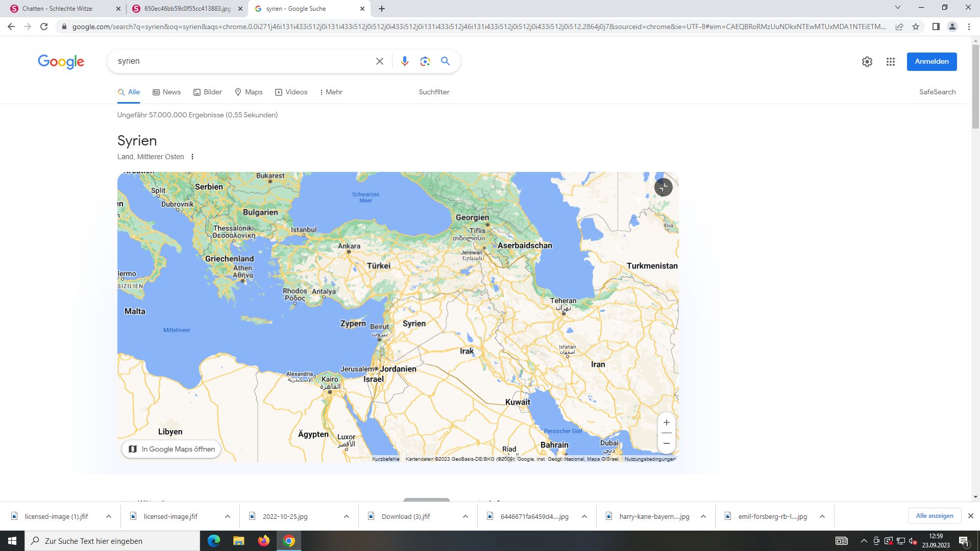This screenshot has width=980, height=551.
Task: Open Firefox from the Windows taskbar
Action: [x=263, y=541]
